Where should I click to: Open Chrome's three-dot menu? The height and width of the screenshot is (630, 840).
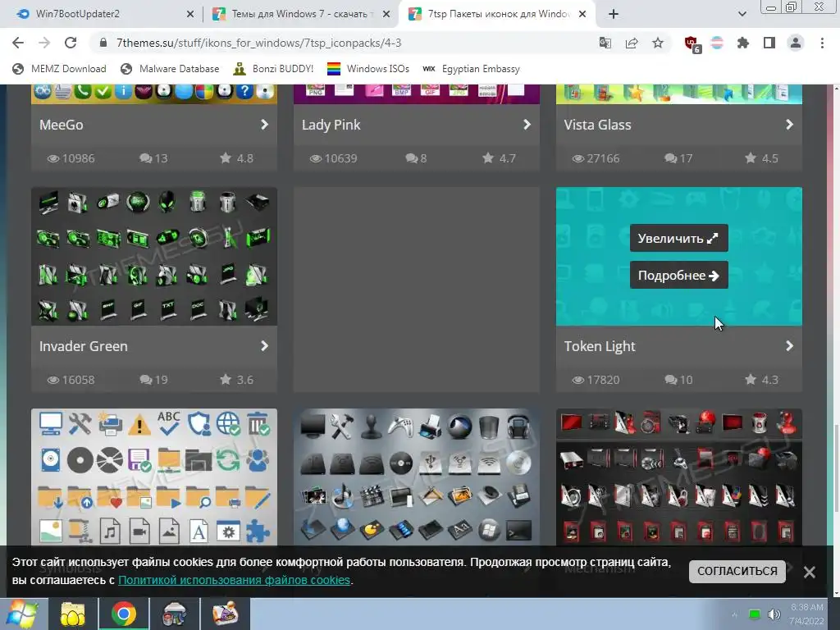point(822,43)
